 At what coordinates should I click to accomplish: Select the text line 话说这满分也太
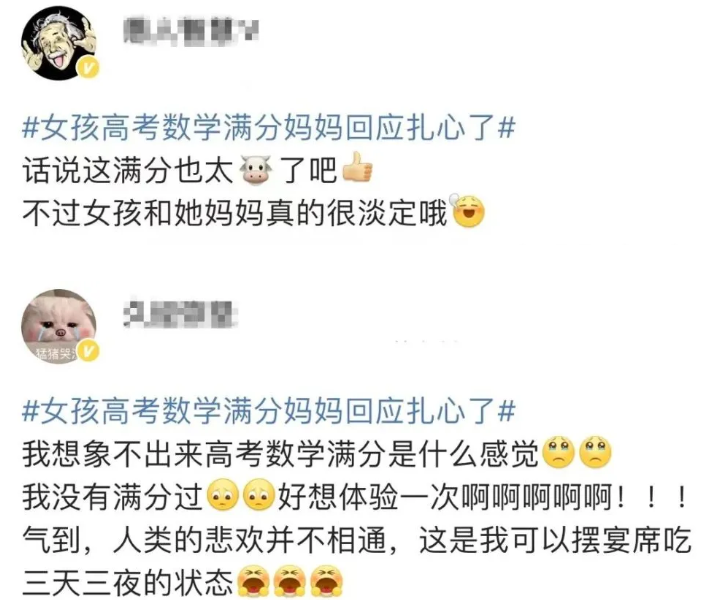pyautogui.click(x=129, y=170)
